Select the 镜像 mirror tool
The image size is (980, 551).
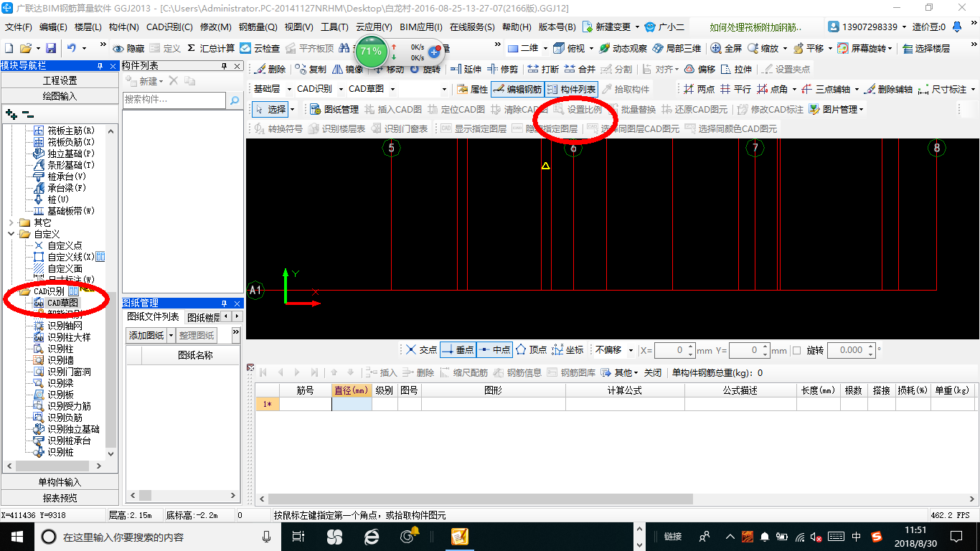coord(348,70)
